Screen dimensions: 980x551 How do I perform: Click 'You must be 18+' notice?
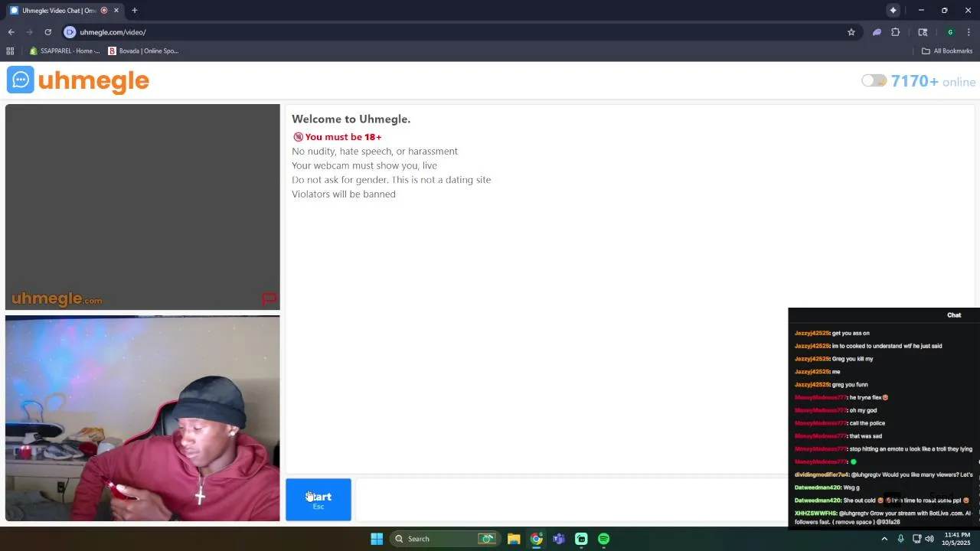coord(337,137)
